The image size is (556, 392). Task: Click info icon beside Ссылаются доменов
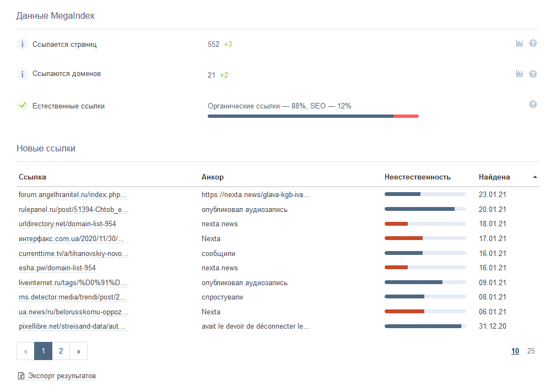coord(22,74)
